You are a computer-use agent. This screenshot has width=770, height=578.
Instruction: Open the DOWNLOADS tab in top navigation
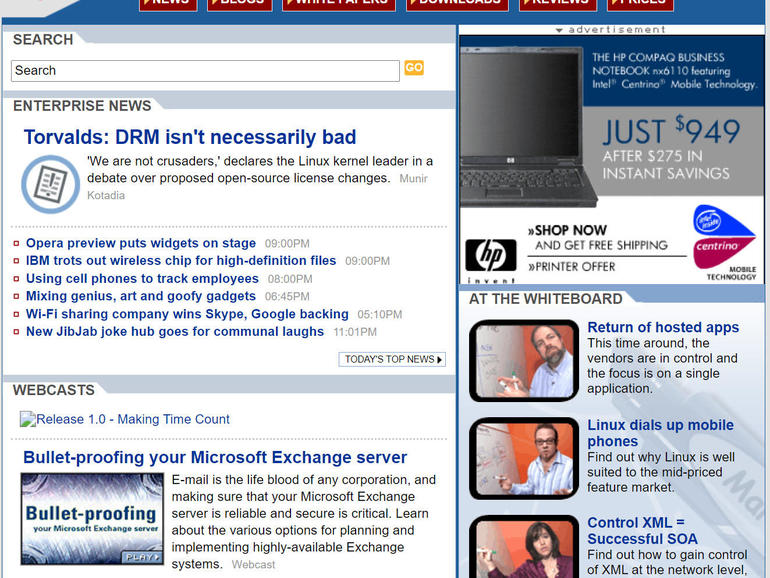coord(457,4)
